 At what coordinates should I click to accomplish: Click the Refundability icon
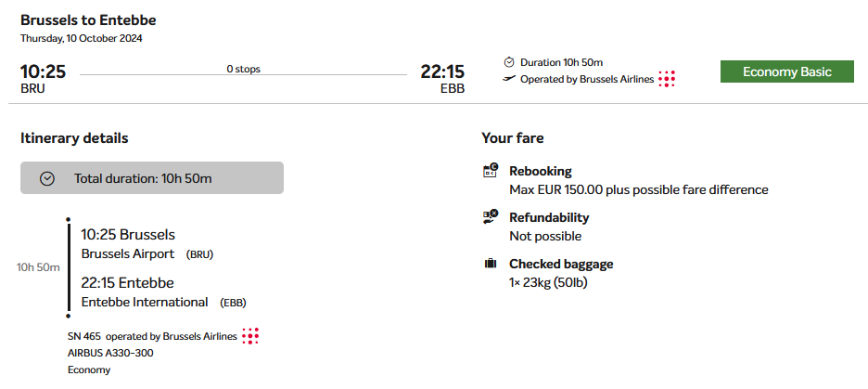point(491,216)
